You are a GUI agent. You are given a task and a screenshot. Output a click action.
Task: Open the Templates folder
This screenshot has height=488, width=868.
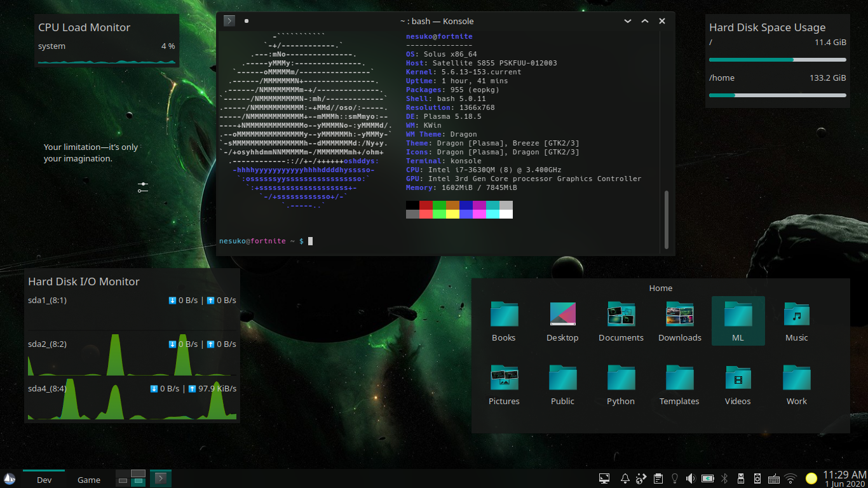click(x=679, y=385)
